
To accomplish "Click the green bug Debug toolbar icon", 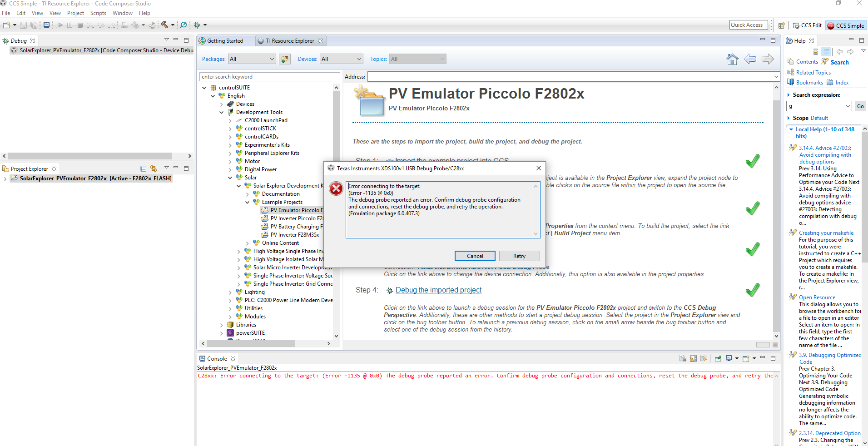I will coord(197,25).
